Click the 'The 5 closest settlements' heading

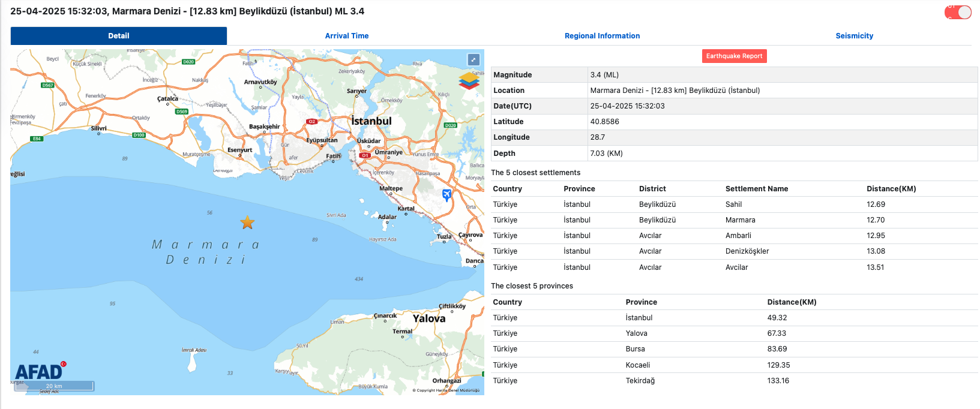coord(535,173)
